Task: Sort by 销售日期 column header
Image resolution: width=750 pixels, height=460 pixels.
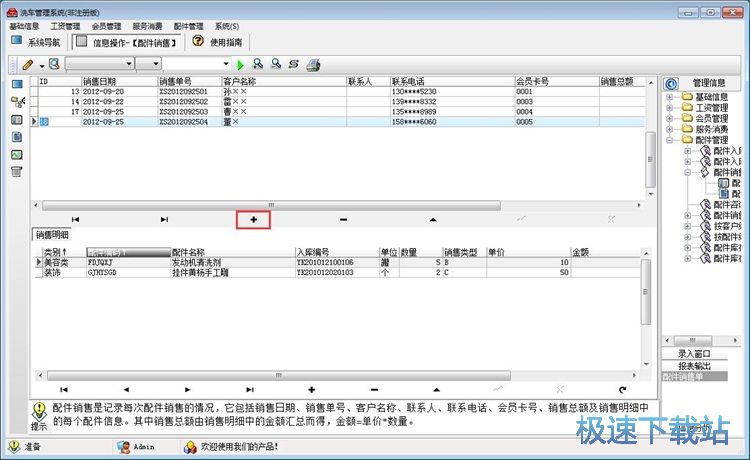Action: (x=120, y=81)
